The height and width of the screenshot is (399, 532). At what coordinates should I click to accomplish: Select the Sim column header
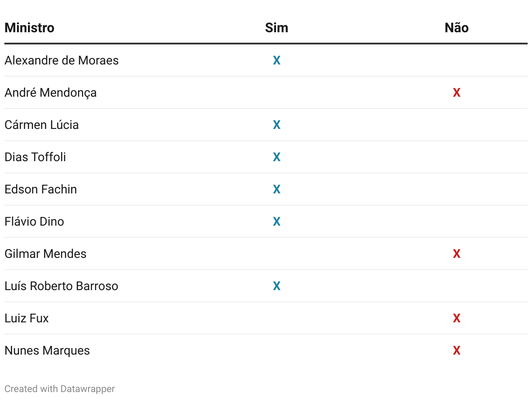tap(276, 28)
